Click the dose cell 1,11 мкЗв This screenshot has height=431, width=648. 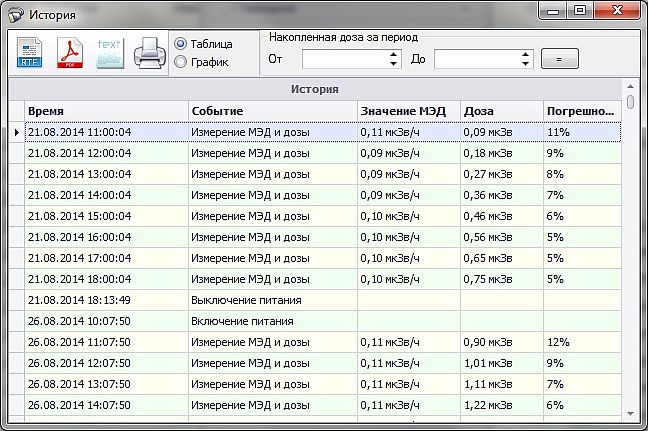(x=502, y=384)
